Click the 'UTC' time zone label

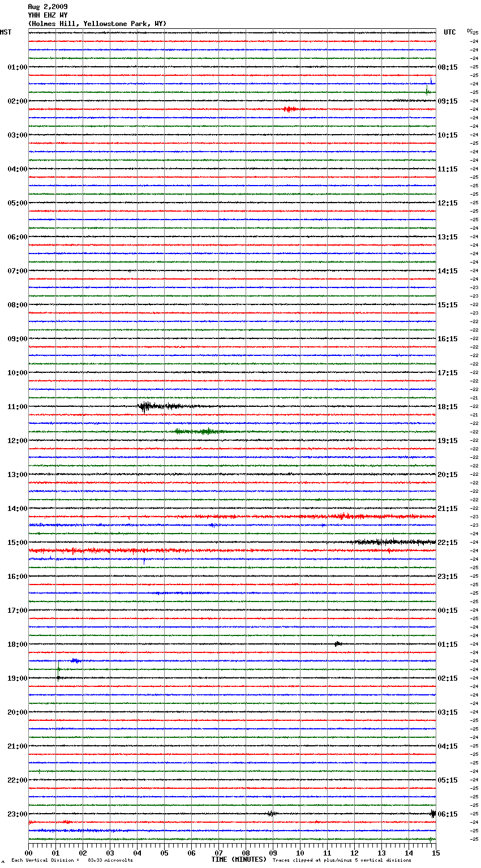tap(450, 32)
